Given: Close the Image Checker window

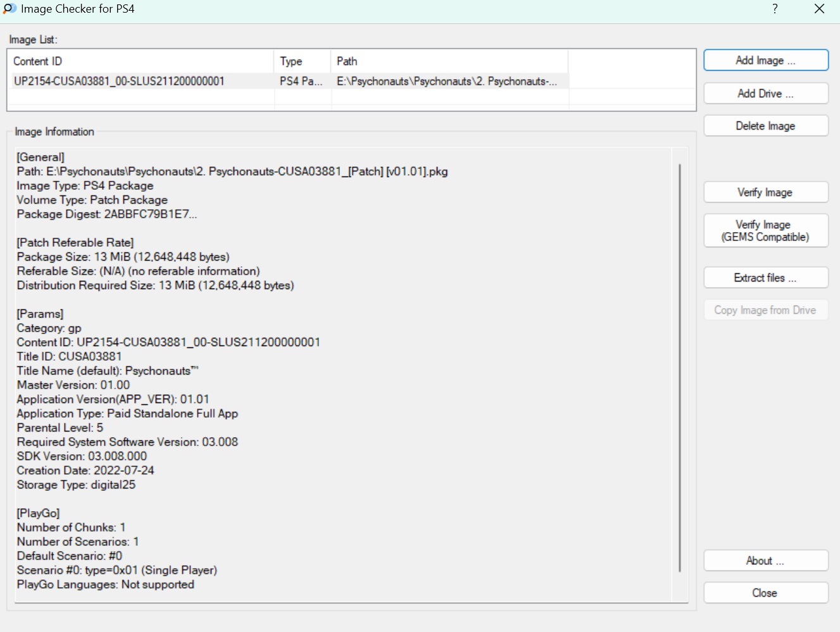Looking at the screenshot, I should (x=819, y=9).
